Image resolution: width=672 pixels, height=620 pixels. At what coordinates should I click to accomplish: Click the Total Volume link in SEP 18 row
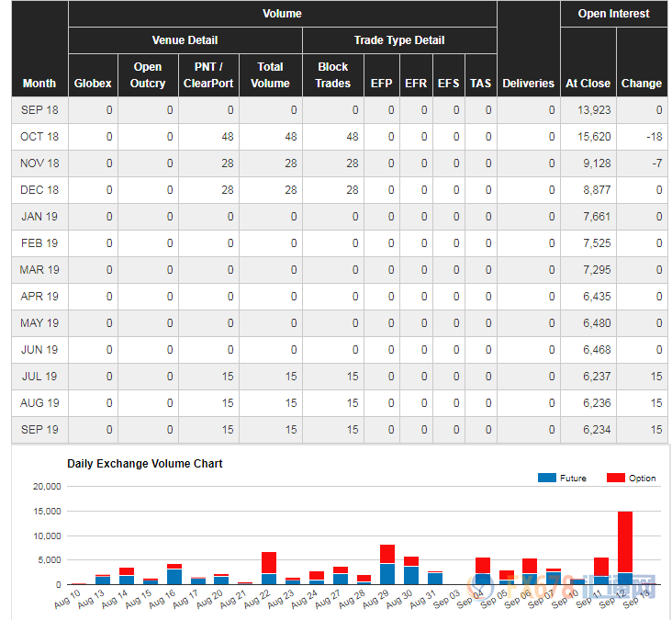tap(294, 110)
